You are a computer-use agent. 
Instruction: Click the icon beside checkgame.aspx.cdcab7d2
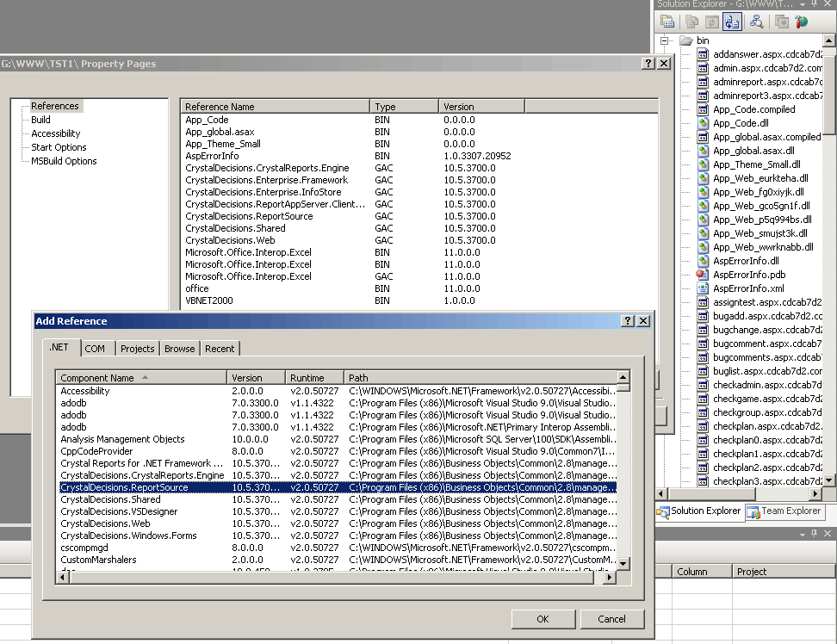[703, 399]
